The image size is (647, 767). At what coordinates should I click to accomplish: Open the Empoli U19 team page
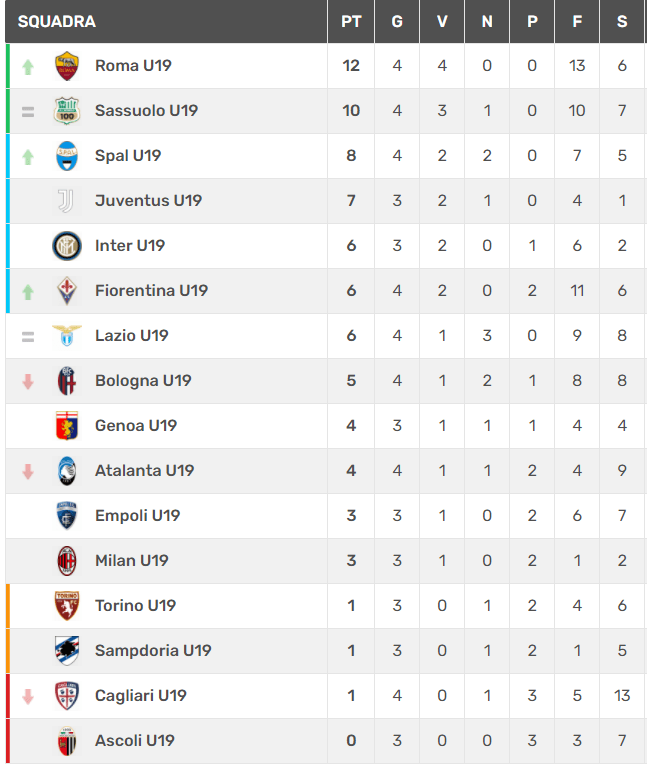(x=137, y=516)
